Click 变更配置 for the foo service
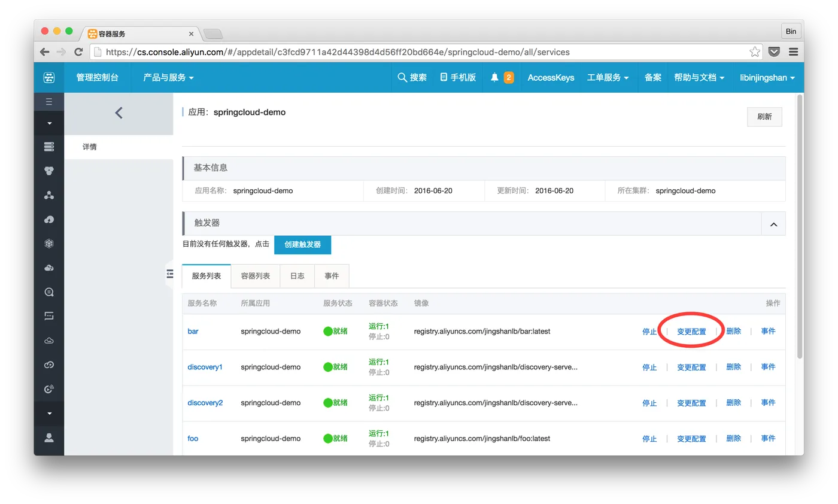Viewport: 838px width, 504px height. [x=691, y=439]
